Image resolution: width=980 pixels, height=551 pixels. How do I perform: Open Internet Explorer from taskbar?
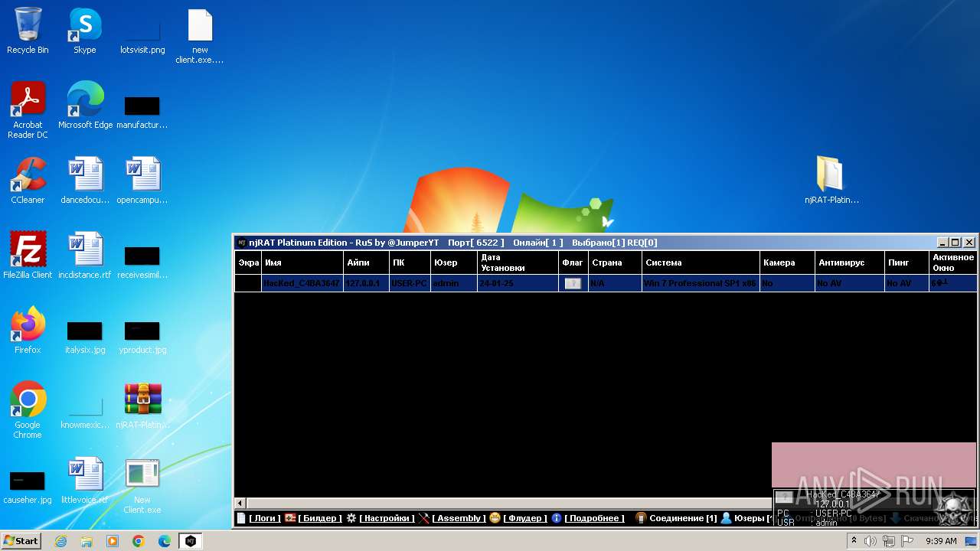coord(60,541)
